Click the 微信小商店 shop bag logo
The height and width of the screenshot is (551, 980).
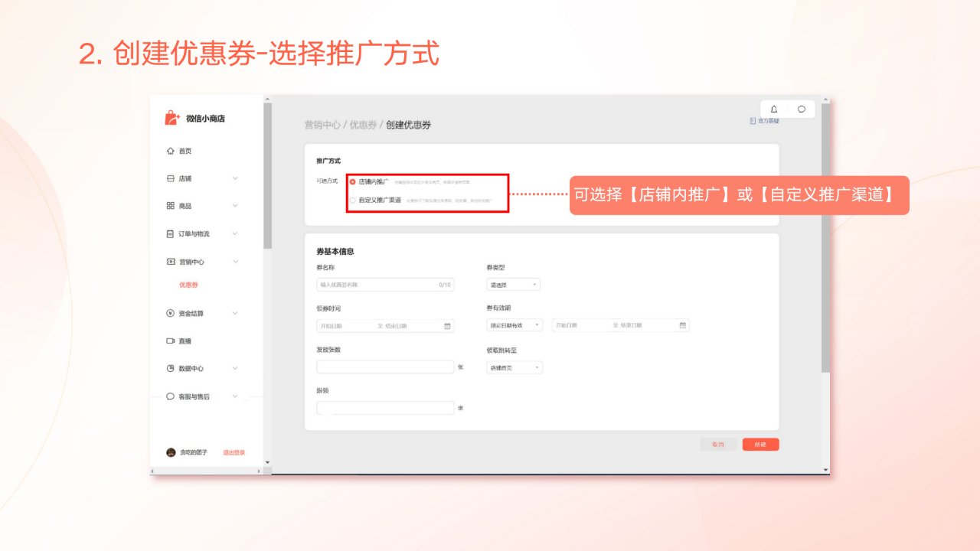pos(172,118)
